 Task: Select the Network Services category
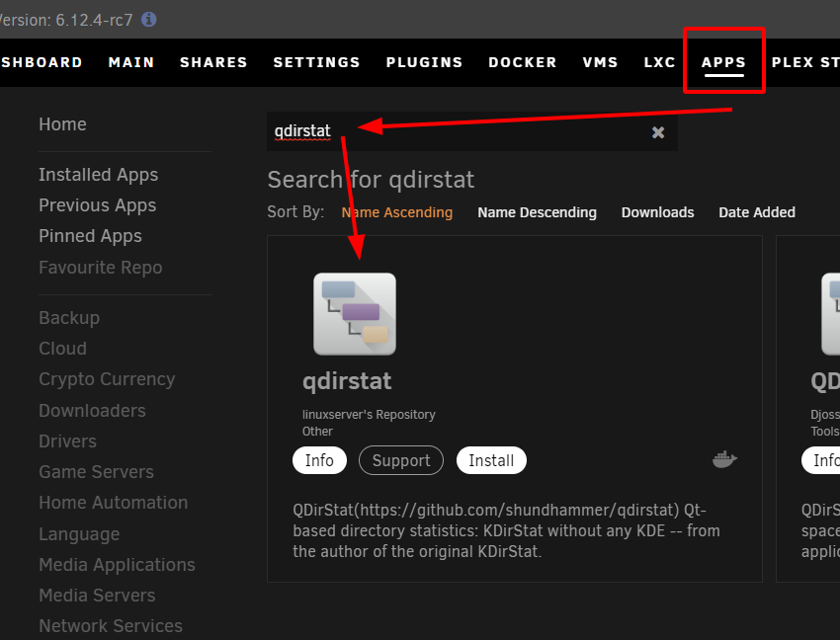point(111,625)
